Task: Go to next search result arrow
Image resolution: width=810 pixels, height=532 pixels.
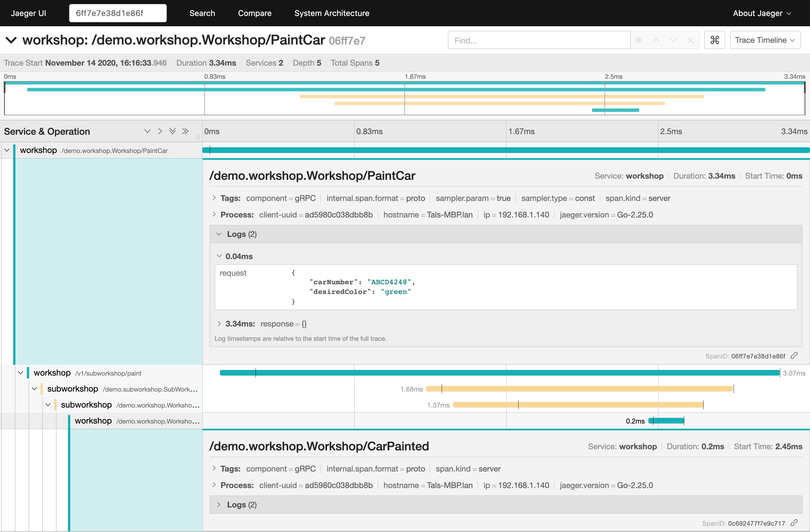Action: pos(673,40)
